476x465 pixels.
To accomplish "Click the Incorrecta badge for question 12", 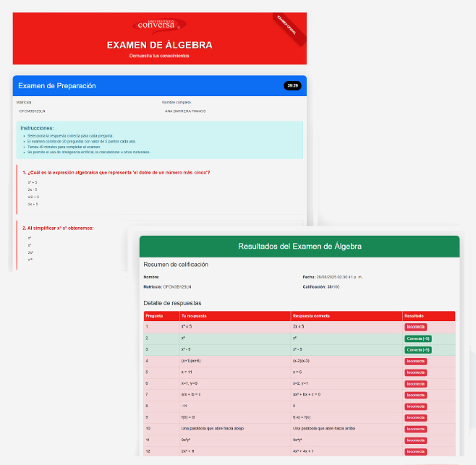I will (x=415, y=451).
